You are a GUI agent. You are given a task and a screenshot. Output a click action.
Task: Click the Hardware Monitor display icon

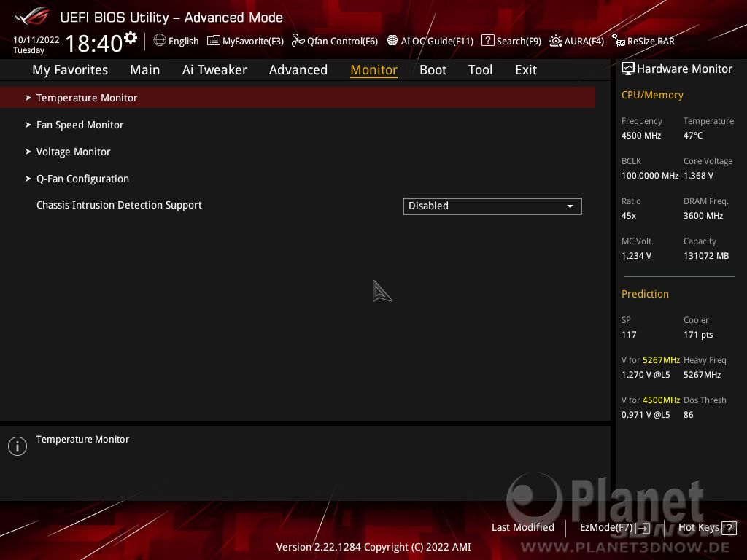point(628,69)
